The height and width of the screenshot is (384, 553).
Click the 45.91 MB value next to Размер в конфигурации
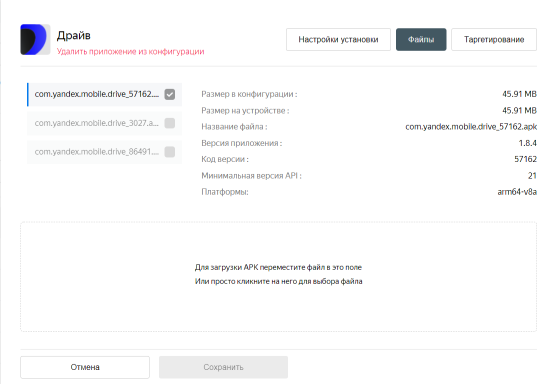(x=519, y=94)
